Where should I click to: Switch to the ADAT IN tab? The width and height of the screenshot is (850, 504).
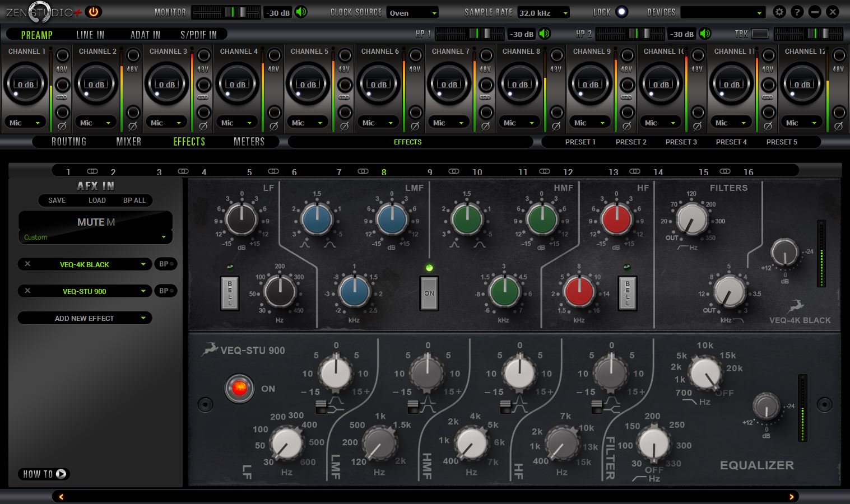coord(145,35)
